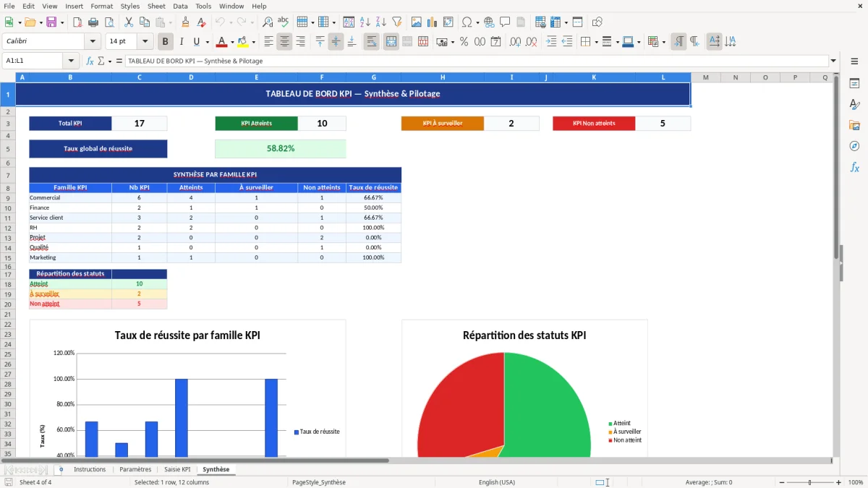868x488 pixels.
Task: Click status bar language English (USA)
Action: [497, 482]
